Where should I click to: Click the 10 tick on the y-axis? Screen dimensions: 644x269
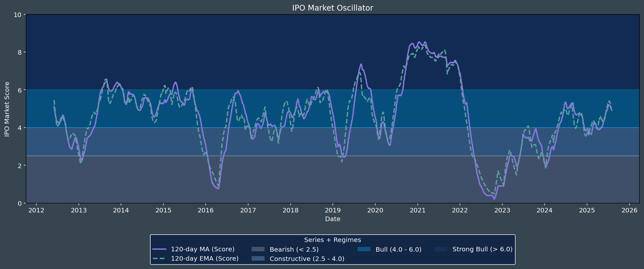click(x=18, y=15)
